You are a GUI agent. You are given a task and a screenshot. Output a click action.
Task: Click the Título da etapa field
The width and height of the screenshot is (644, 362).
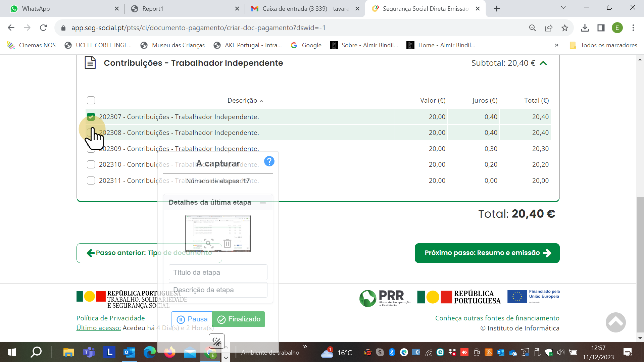(218, 272)
